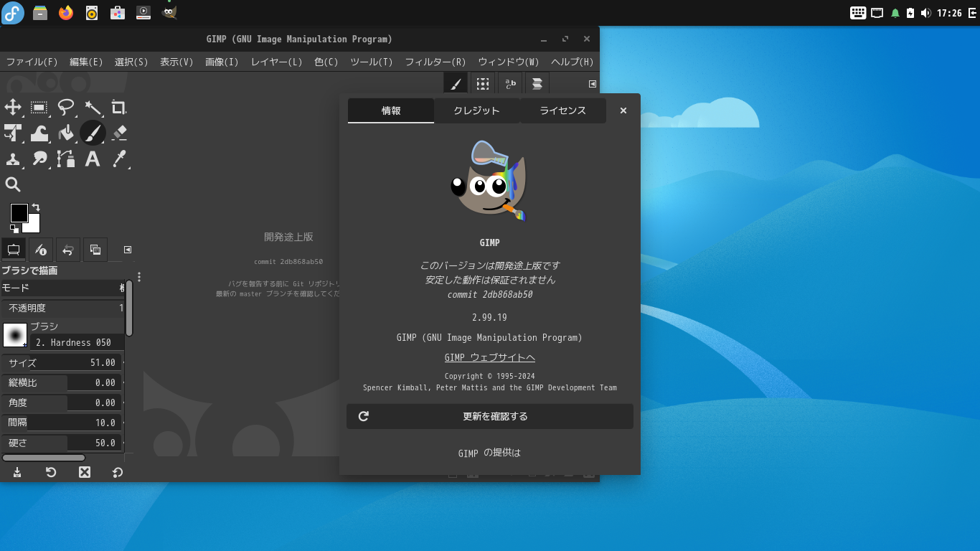Click the brush name field '2. Hardness 050'
Screen dimensions: 980x551
click(x=77, y=342)
